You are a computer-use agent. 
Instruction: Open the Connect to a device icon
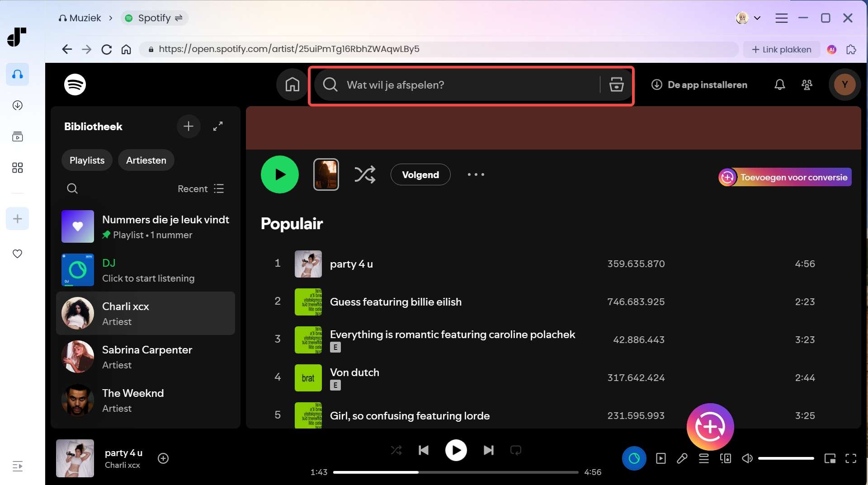(x=725, y=458)
